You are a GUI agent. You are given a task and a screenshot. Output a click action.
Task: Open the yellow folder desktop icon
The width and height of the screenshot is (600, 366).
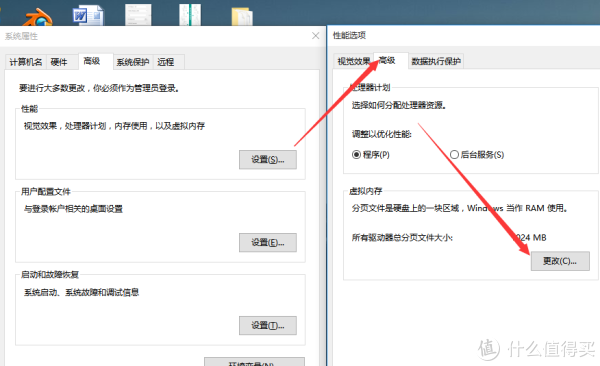tap(242, 16)
